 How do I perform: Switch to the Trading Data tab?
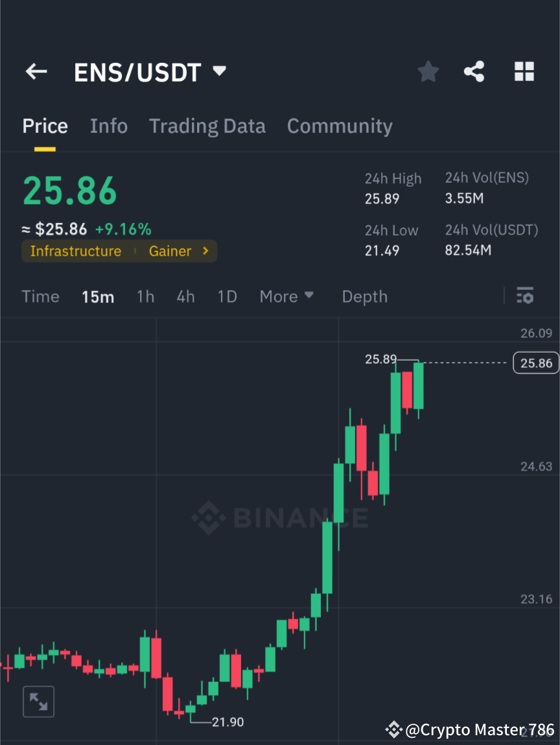point(207,126)
